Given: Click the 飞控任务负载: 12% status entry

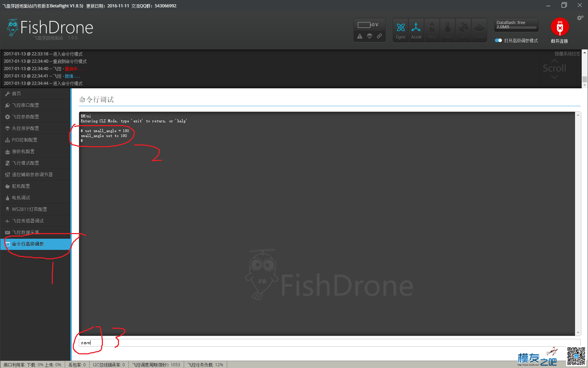Looking at the screenshot, I should tap(205, 365).
